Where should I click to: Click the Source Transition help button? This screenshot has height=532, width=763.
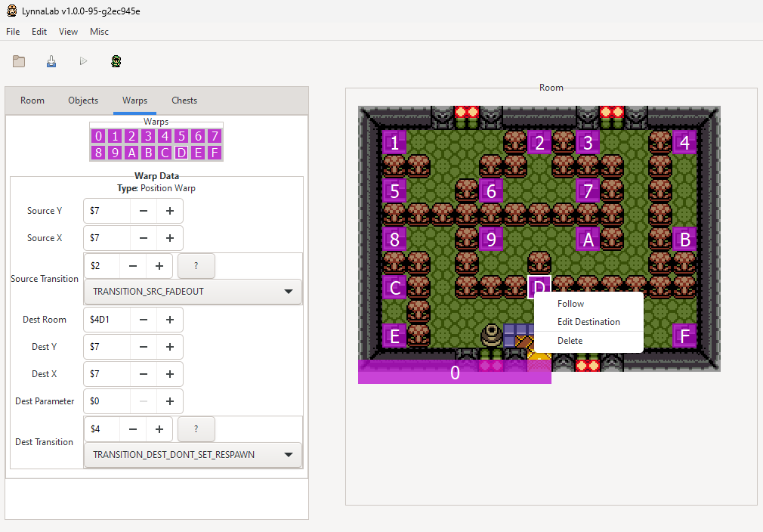tap(196, 266)
